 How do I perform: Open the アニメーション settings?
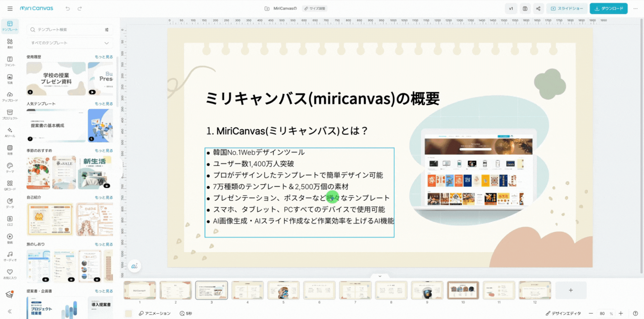pos(155,313)
